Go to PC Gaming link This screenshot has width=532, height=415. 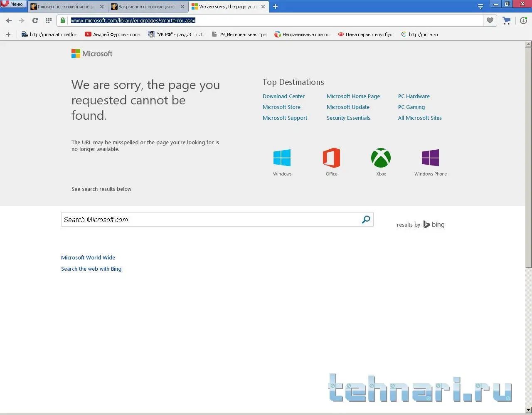pos(411,107)
